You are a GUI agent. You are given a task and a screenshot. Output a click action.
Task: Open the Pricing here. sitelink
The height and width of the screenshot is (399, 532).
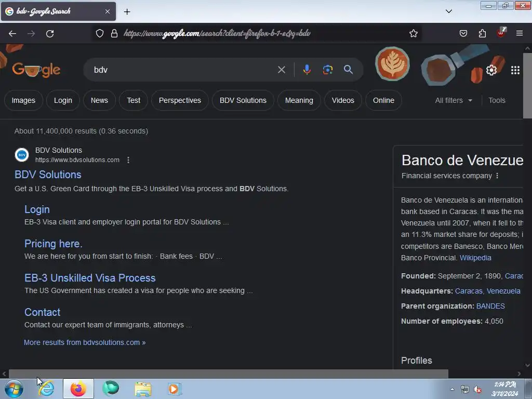pos(54,244)
